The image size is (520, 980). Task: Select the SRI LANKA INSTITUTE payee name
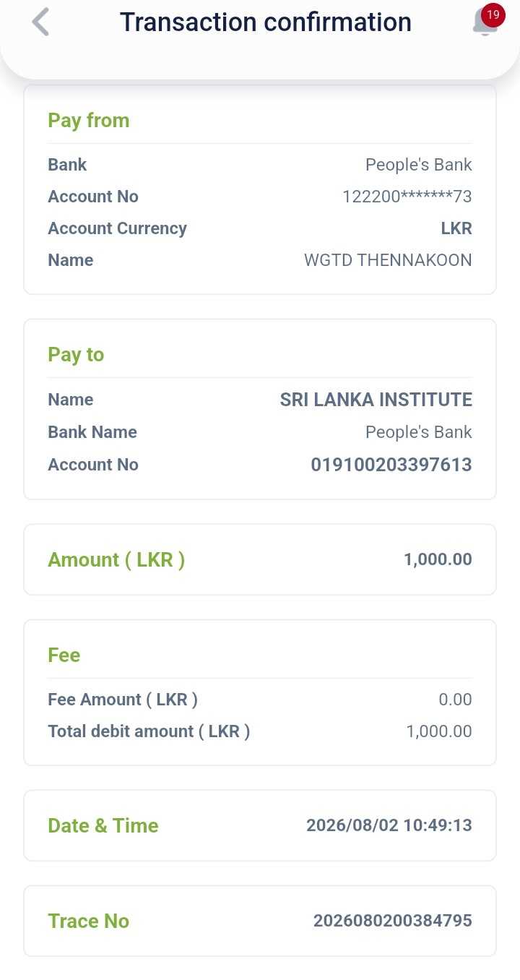[x=376, y=400]
